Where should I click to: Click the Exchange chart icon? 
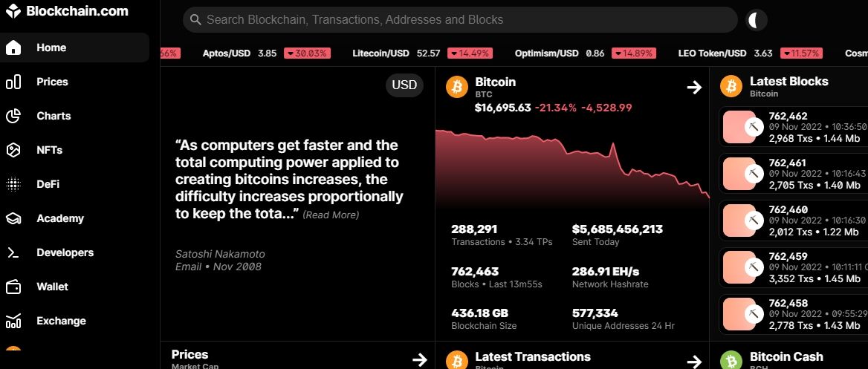(13, 321)
